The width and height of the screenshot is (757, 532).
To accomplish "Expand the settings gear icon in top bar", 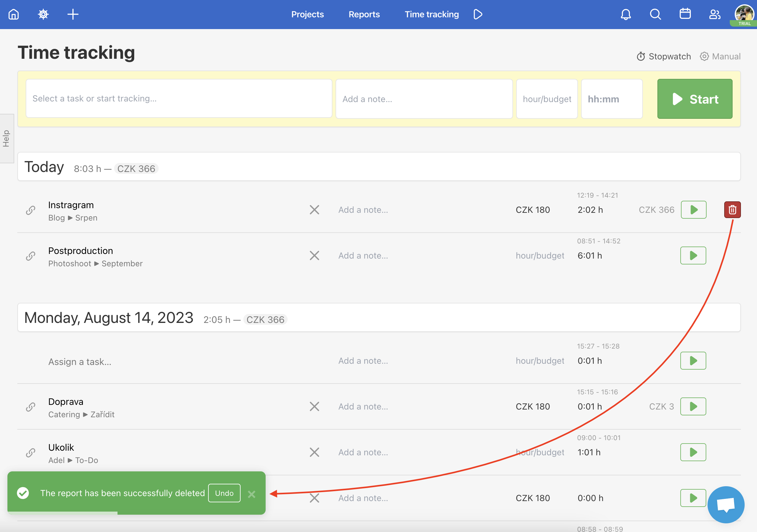I will point(43,15).
